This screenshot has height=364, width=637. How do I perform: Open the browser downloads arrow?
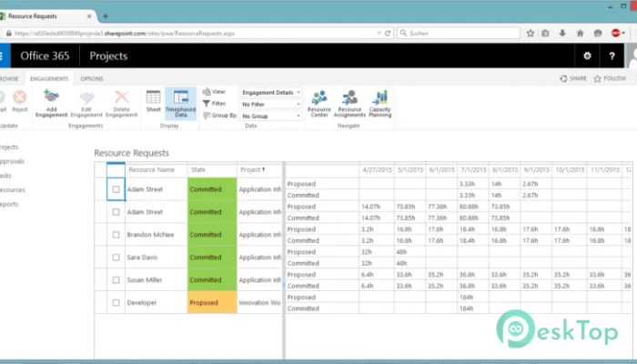click(x=562, y=34)
